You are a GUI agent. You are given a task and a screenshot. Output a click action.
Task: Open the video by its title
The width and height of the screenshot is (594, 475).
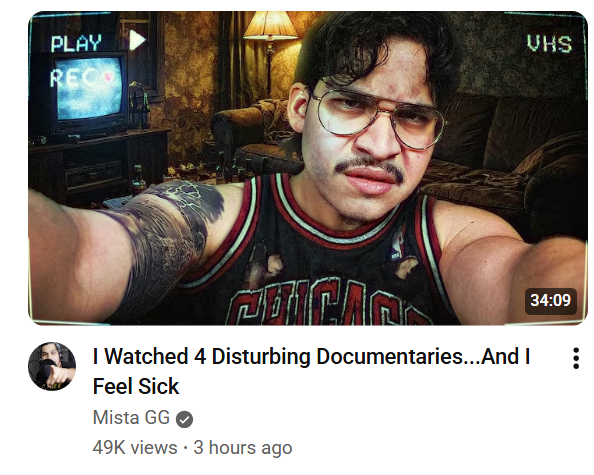tap(311, 372)
